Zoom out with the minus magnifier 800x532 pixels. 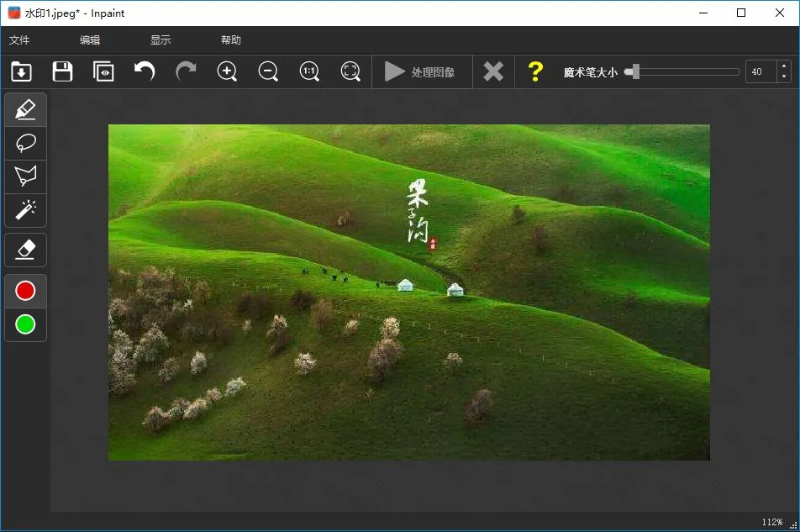point(268,71)
